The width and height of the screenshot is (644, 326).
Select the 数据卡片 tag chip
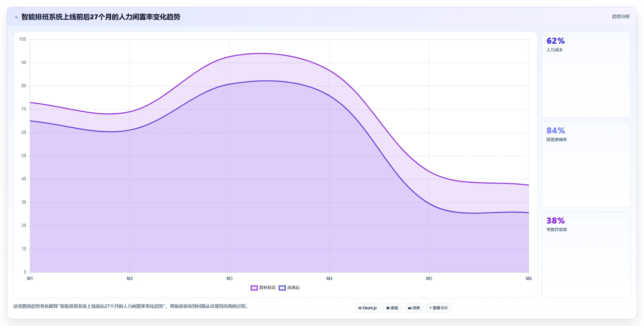tap(439, 308)
